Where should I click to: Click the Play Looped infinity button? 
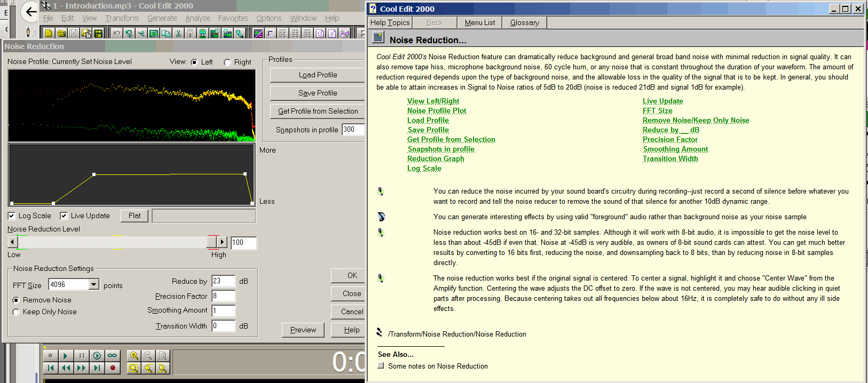[x=112, y=355]
